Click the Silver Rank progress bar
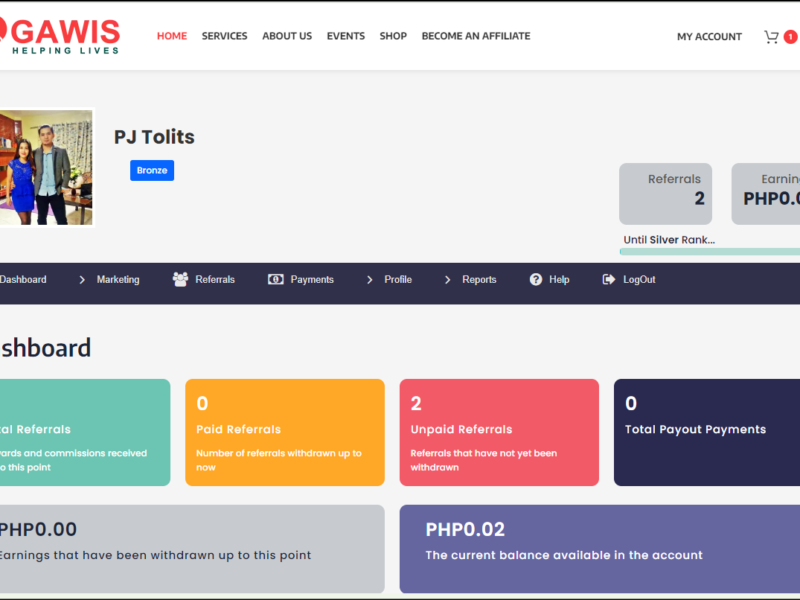800x600 pixels. click(x=710, y=252)
